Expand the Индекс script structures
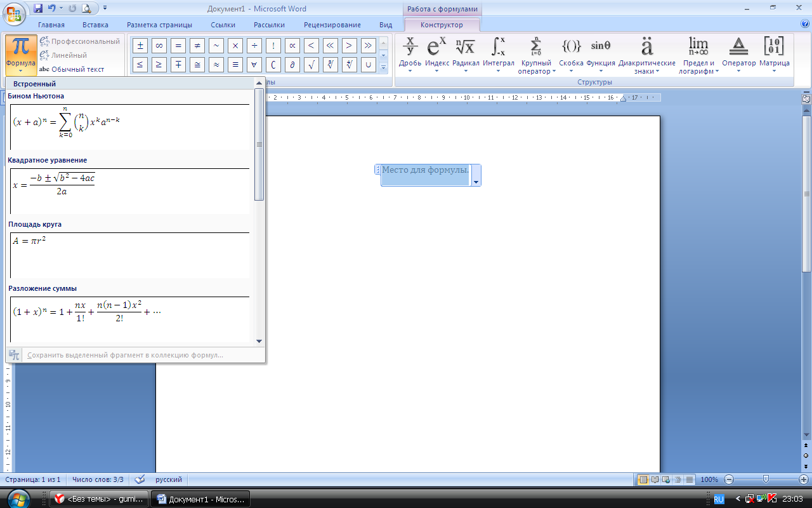 click(437, 55)
